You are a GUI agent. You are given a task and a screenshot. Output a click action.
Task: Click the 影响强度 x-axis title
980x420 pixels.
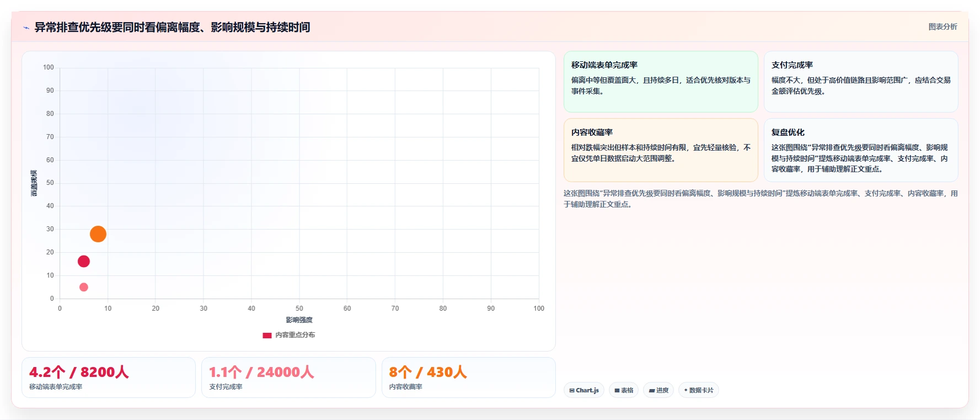[299, 320]
